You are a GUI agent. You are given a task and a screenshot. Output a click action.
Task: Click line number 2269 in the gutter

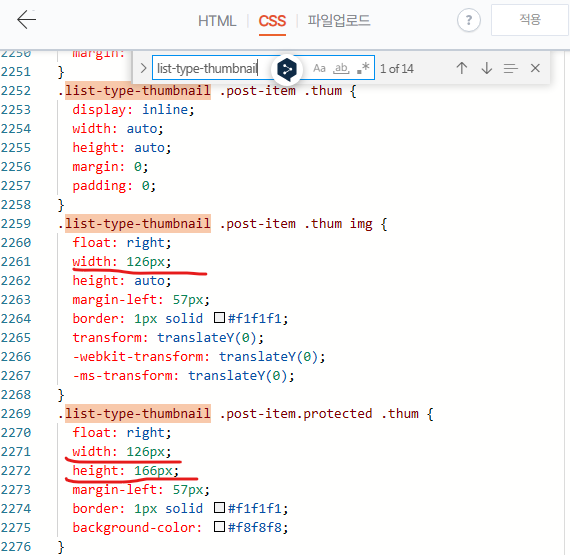click(16, 413)
